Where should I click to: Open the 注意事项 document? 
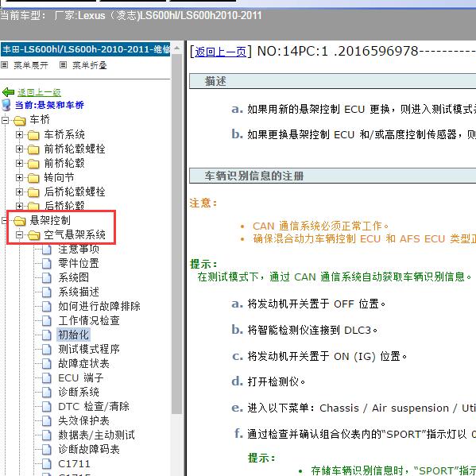click(79, 249)
